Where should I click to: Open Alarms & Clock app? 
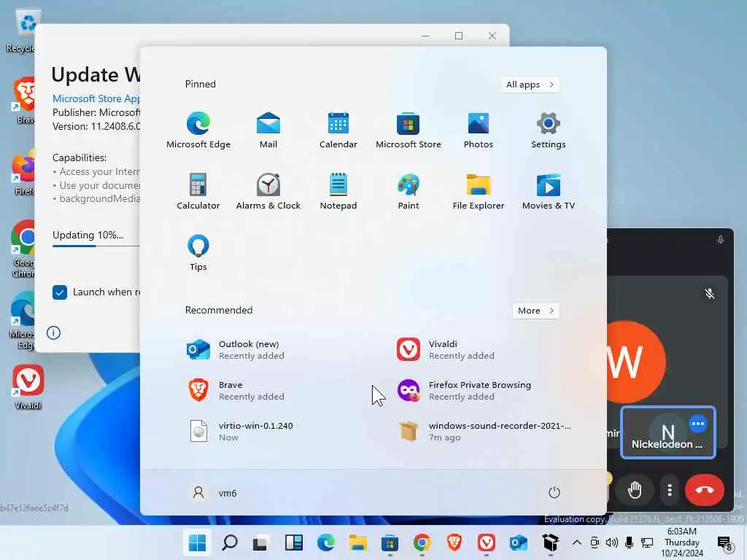(x=268, y=192)
